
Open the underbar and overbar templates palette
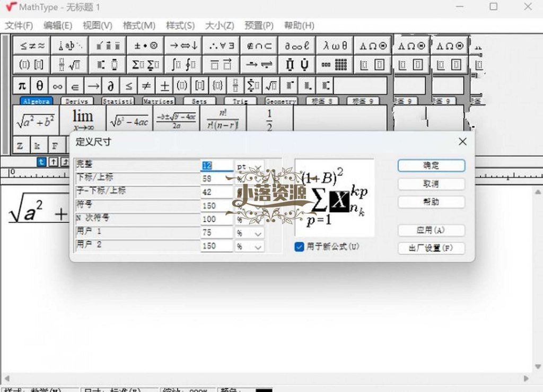(222, 64)
